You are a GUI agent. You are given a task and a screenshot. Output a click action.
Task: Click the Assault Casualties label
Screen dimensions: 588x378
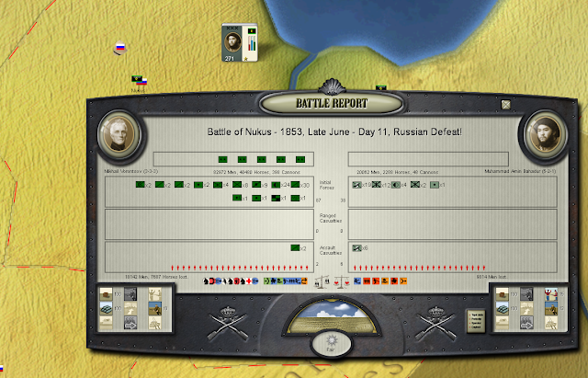point(331,250)
